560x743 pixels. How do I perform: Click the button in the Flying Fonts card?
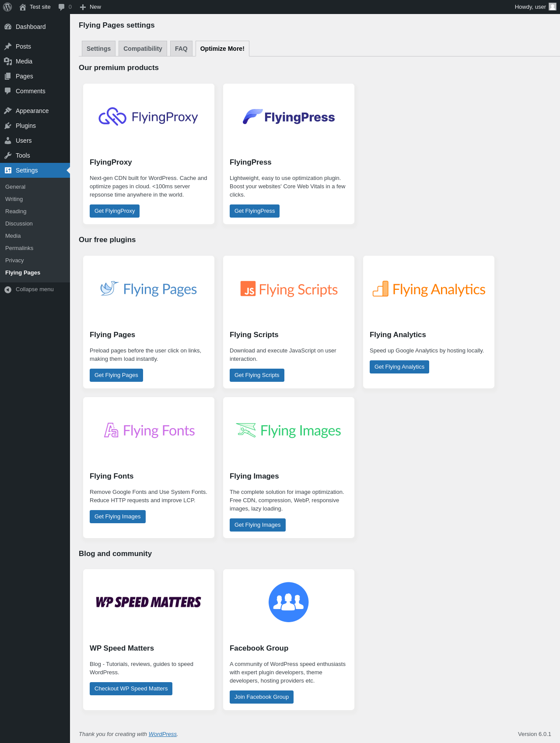pyautogui.click(x=118, y=517)
